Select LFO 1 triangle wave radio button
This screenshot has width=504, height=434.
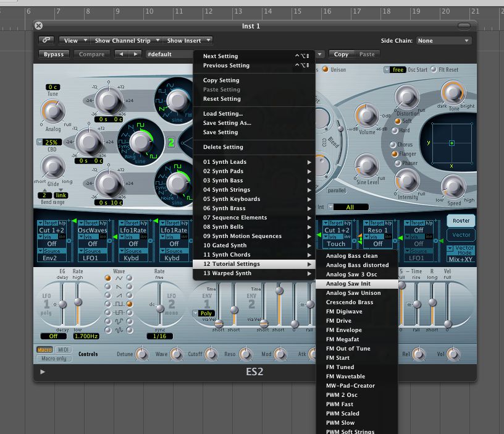point(108,278)
